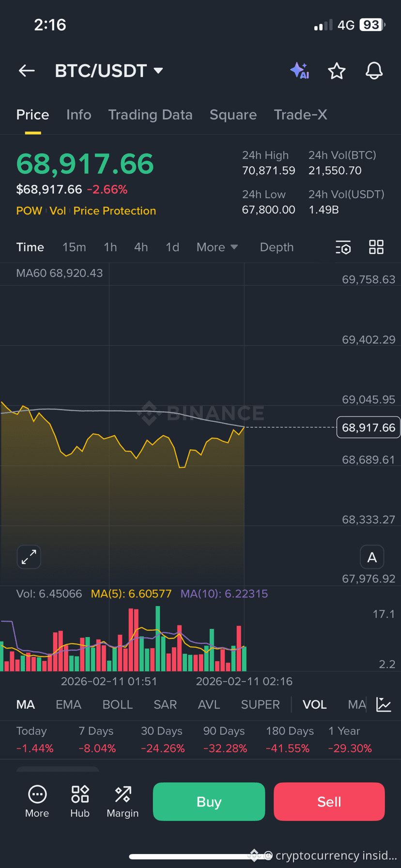Expand chart to fullscreen with arrows icon

tap(29, 557)
